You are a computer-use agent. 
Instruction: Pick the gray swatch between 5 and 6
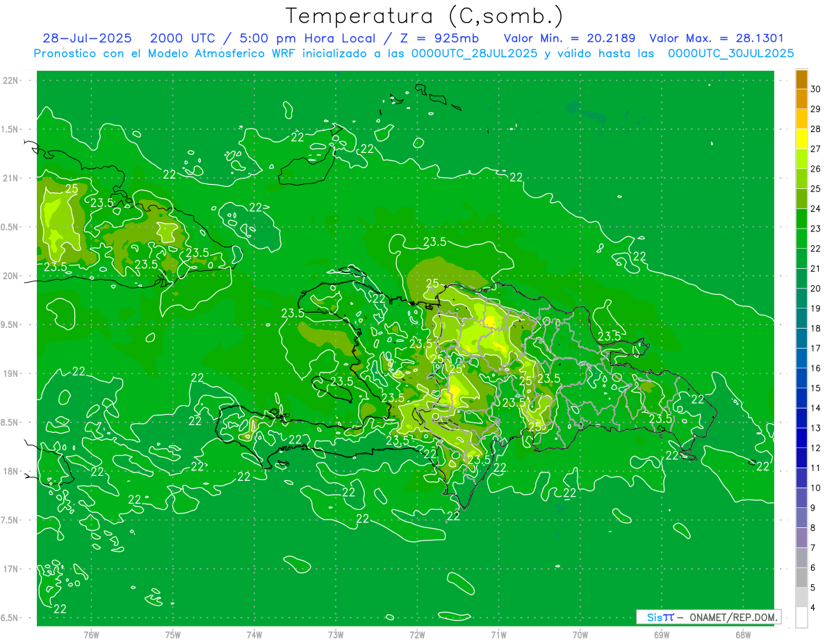pos(801,577)
